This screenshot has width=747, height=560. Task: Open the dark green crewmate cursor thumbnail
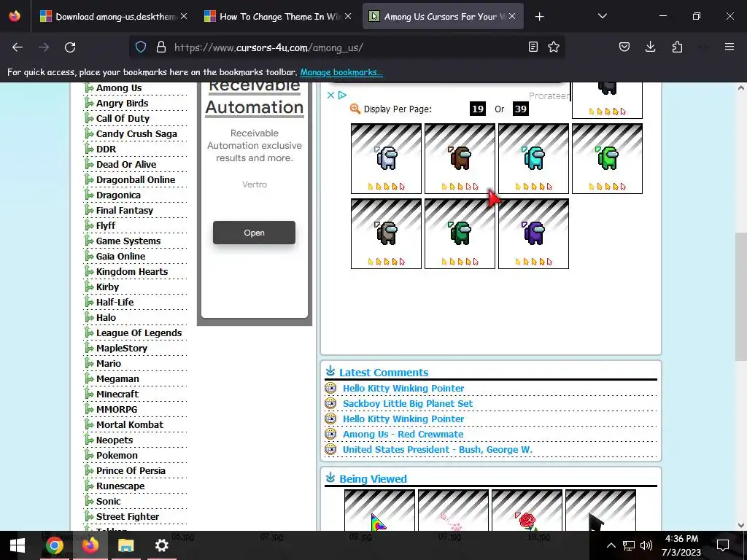(460, 234)
